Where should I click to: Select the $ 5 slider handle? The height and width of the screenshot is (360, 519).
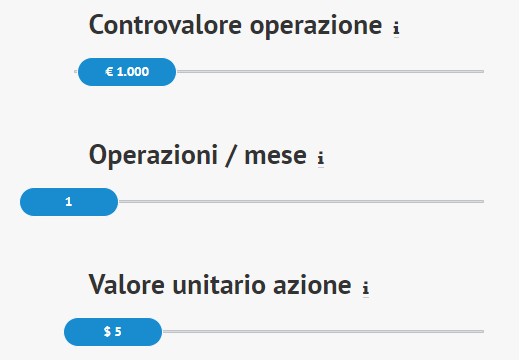[113, 332]
